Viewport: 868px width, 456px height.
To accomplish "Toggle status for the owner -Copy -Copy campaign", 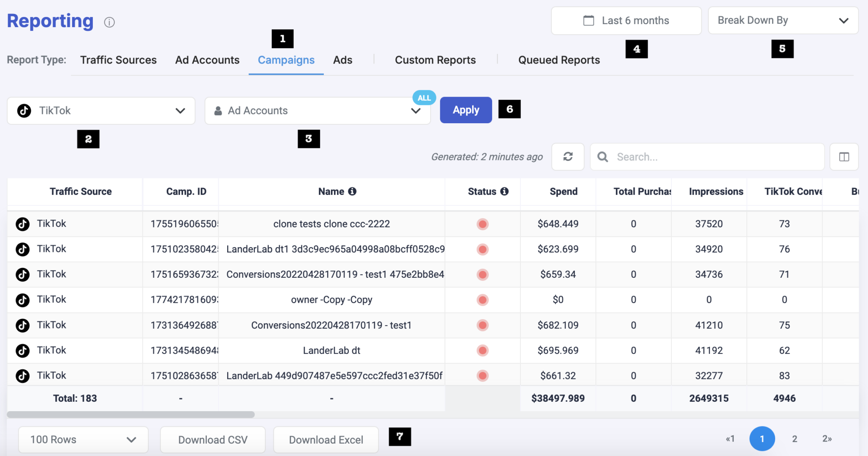I will point(482,299).
